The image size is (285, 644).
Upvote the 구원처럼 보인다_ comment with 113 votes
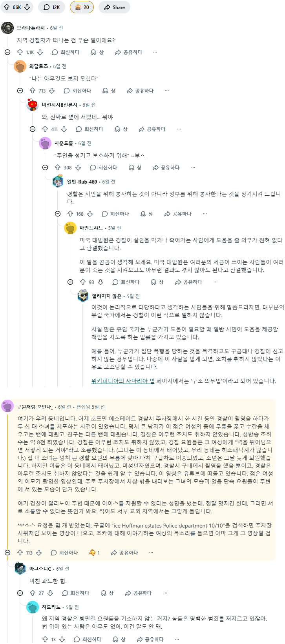coord(20,553)
